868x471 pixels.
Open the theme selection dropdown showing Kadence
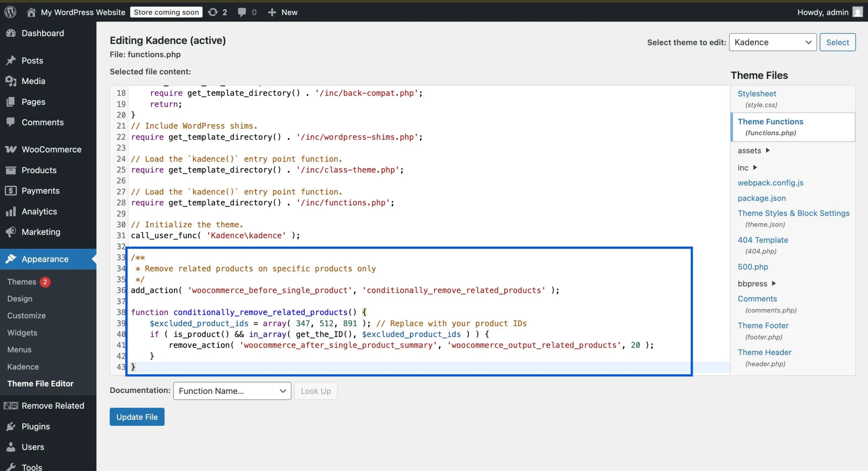tap(773, 42)
